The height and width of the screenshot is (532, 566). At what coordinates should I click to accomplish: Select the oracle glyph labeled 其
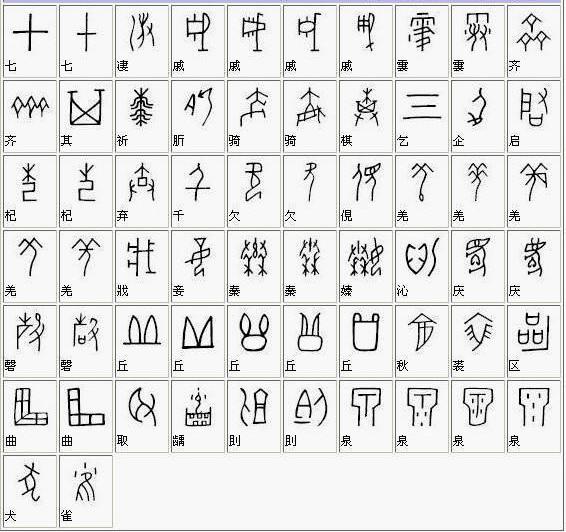86,117
